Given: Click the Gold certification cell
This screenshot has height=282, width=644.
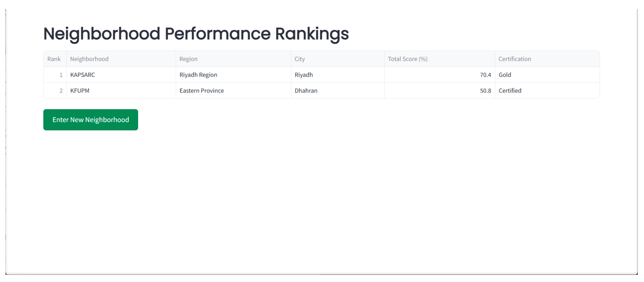Looking at the screenshot, I should [x=505, y=75].
